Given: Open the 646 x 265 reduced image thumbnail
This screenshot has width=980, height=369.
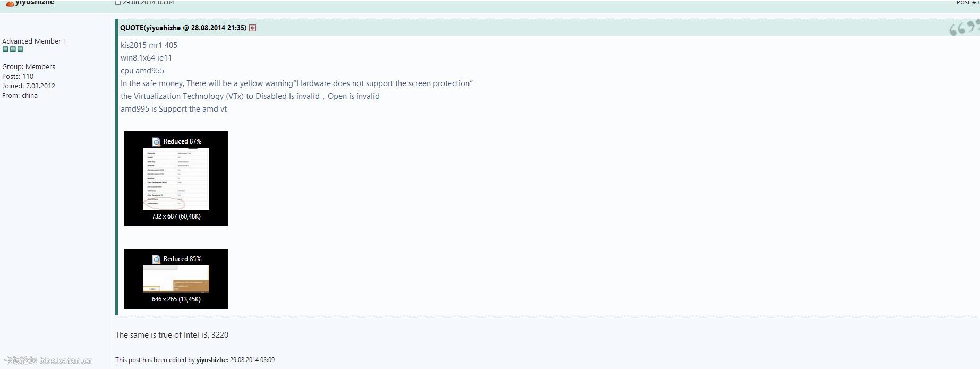Looking at the screenshot, I should [176, 279].
